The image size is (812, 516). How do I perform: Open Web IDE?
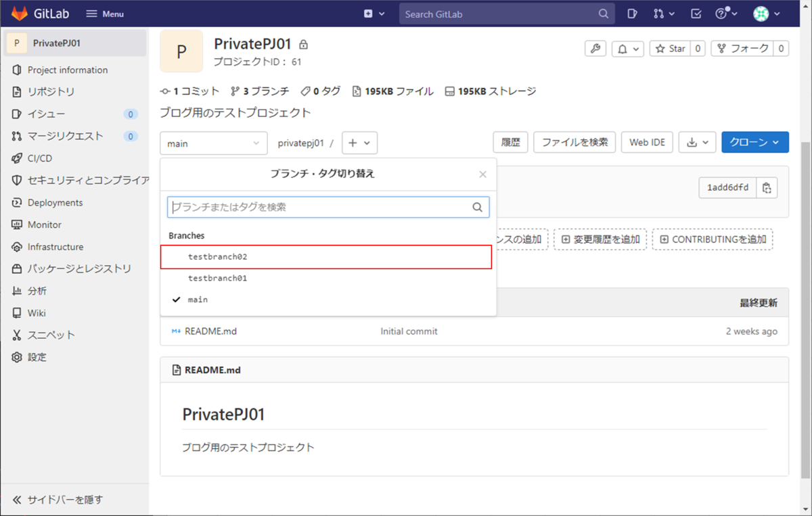click(x=648, y=143)
